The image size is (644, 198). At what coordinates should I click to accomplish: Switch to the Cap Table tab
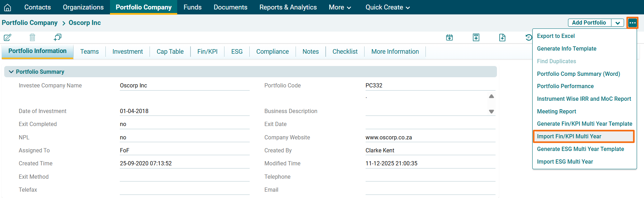tap(170, 52)
